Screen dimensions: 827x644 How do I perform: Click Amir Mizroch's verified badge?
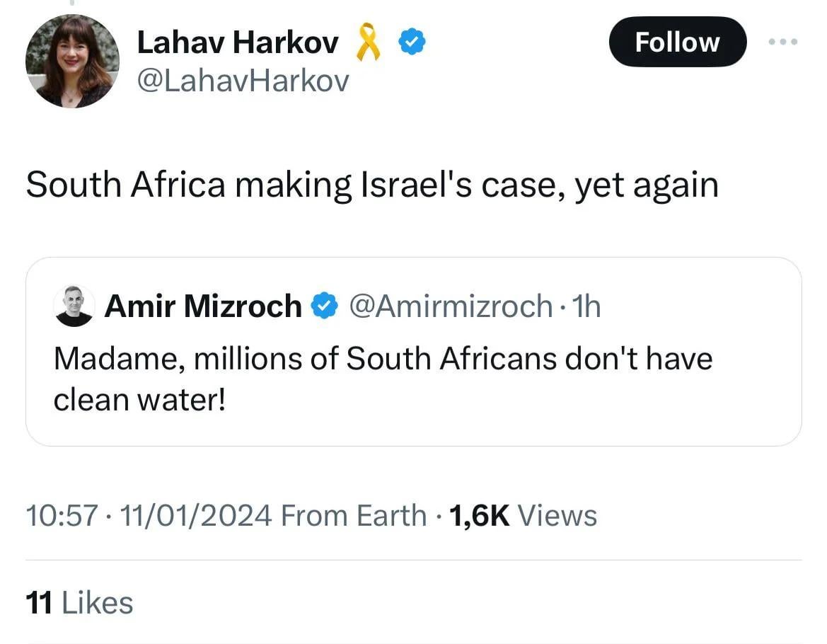(325, 306)
